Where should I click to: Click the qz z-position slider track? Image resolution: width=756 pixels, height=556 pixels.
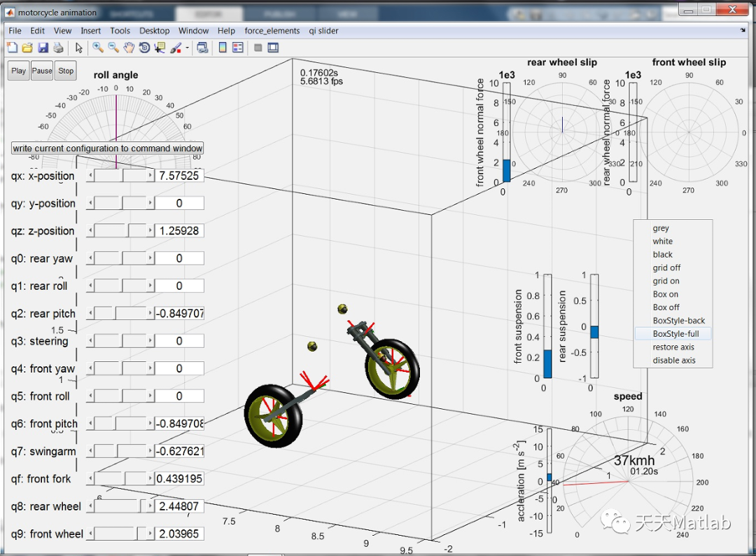click(120, 231)
